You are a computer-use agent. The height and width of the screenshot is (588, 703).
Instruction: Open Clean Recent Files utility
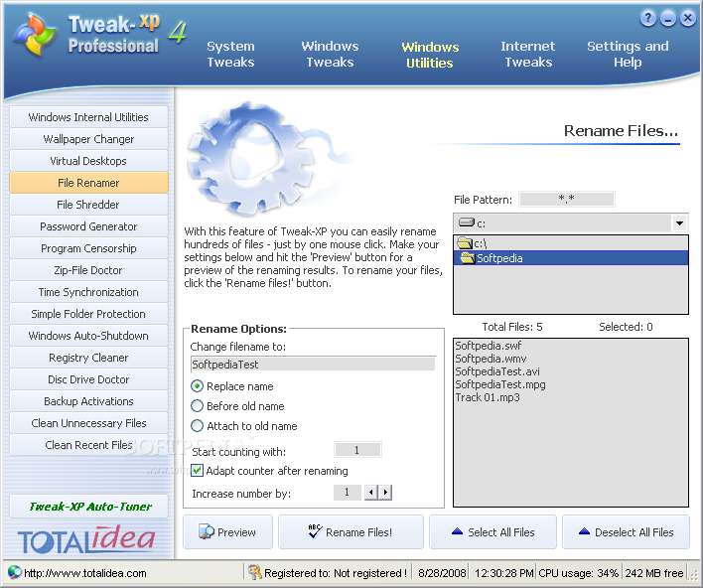(88, 445)
